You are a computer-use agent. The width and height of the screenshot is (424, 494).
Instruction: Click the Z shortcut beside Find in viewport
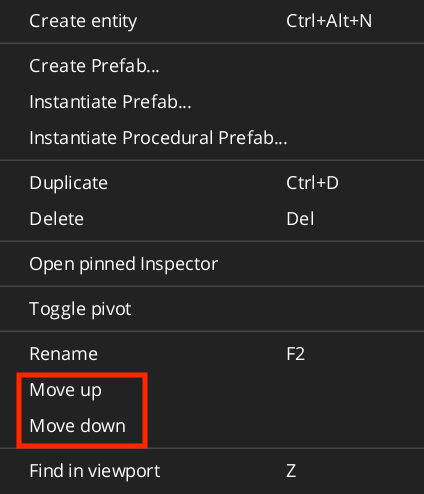tap(291, 471)
